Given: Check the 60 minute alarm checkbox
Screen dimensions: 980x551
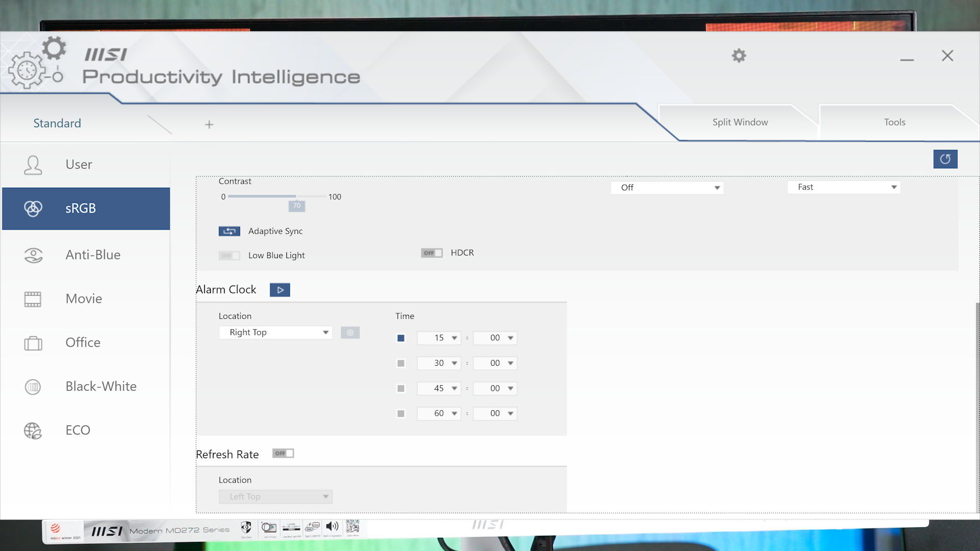Looking at the screenshot, I should coord(401,413).
